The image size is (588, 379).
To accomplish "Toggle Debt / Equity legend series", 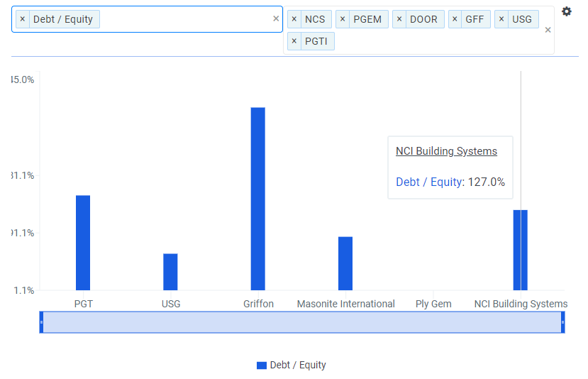I will pyautogui.click(x=292, y=365).
